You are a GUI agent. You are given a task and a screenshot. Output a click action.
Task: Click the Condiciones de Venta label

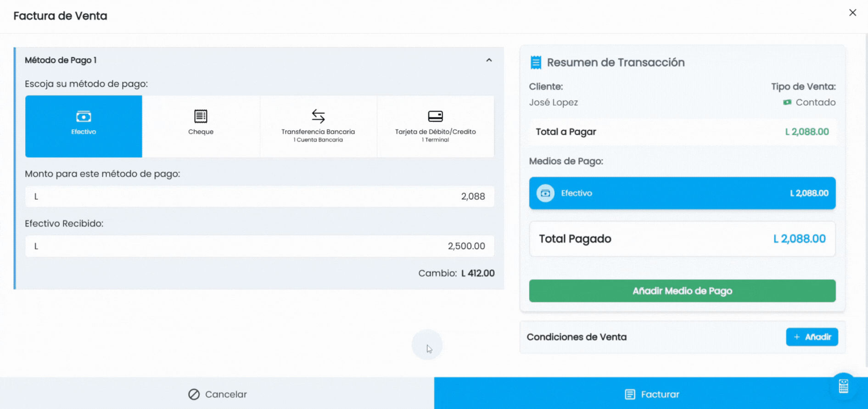coord(577,337)
